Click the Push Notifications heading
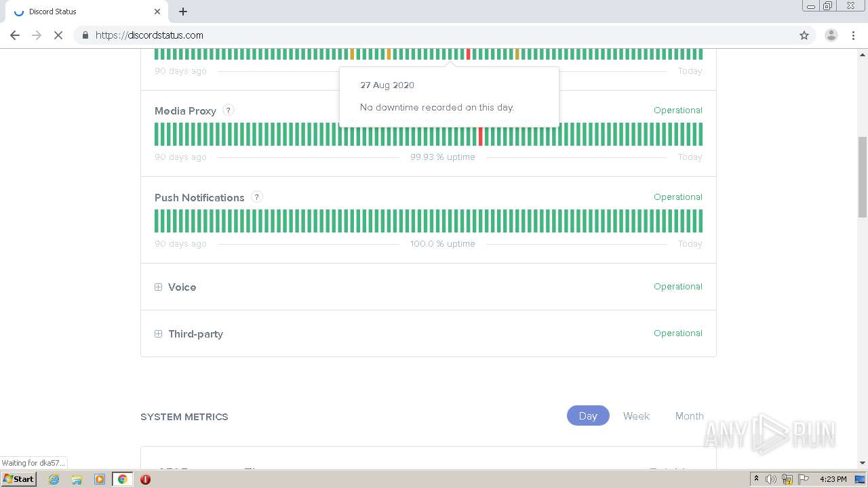 (199, 198)
